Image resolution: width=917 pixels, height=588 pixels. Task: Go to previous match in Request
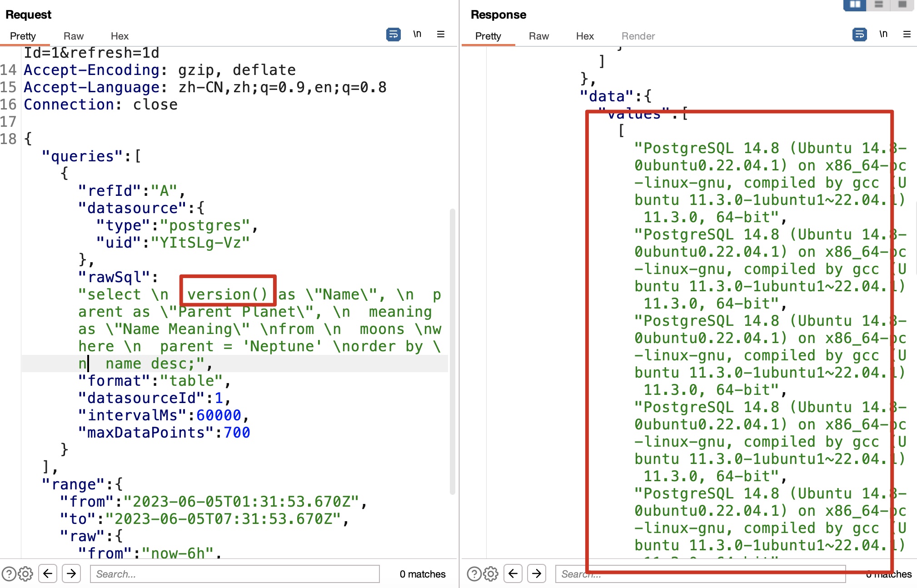point(48,573)
